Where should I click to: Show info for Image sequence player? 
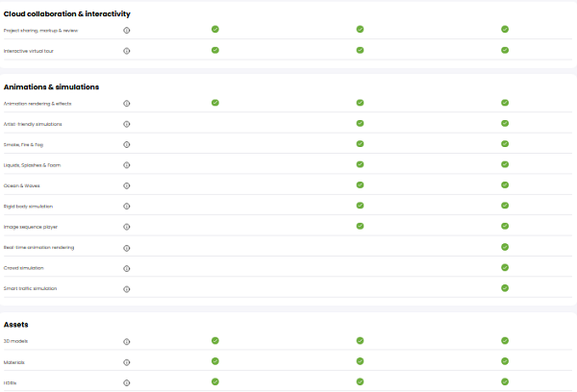(x=127, y=227)
